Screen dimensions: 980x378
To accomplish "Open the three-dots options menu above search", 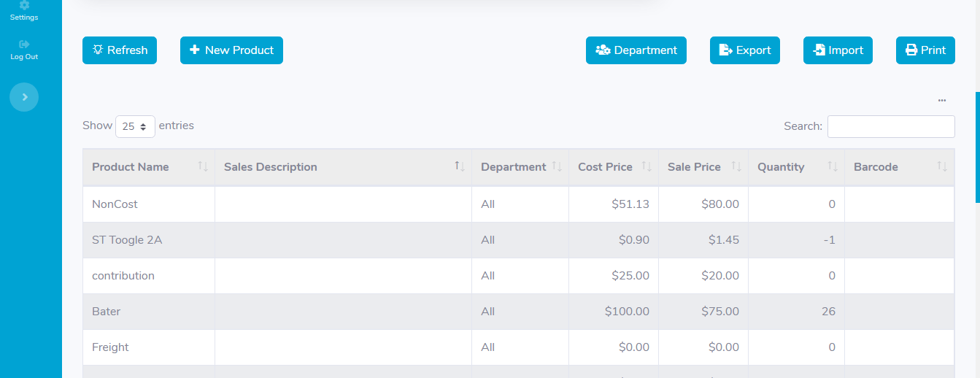I will 942,100.
